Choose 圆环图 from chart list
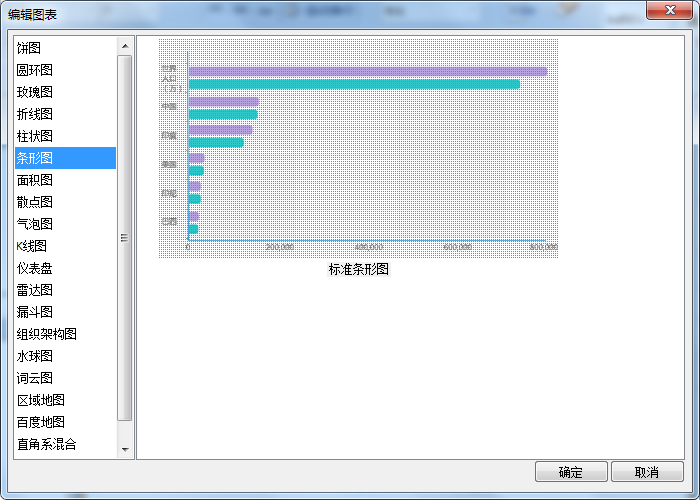The height and width of the screenshot is (500, 700). (x=34, y=70)
